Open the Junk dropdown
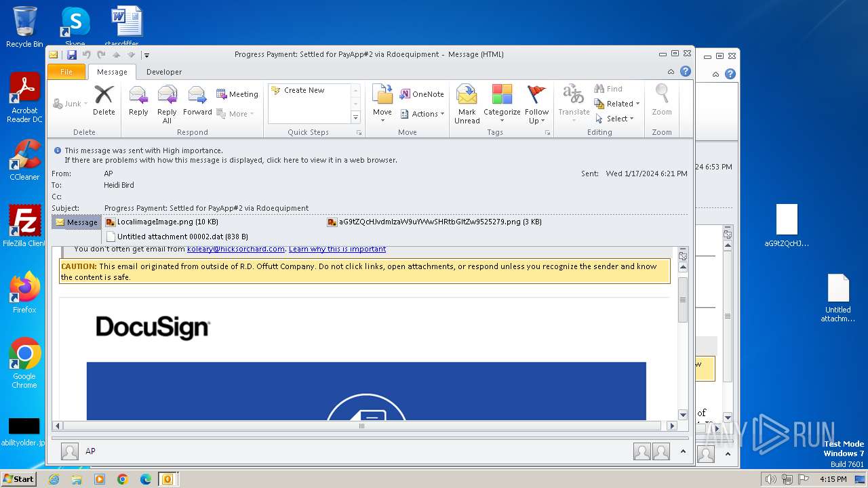The height and width of the screenshot is (488, 868). (x=71, y=104)
